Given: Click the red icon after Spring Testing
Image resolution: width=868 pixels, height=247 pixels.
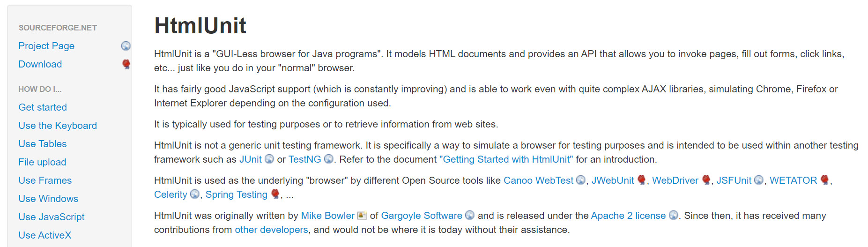Looking at the screenshot, I should [x=275, y=195].
